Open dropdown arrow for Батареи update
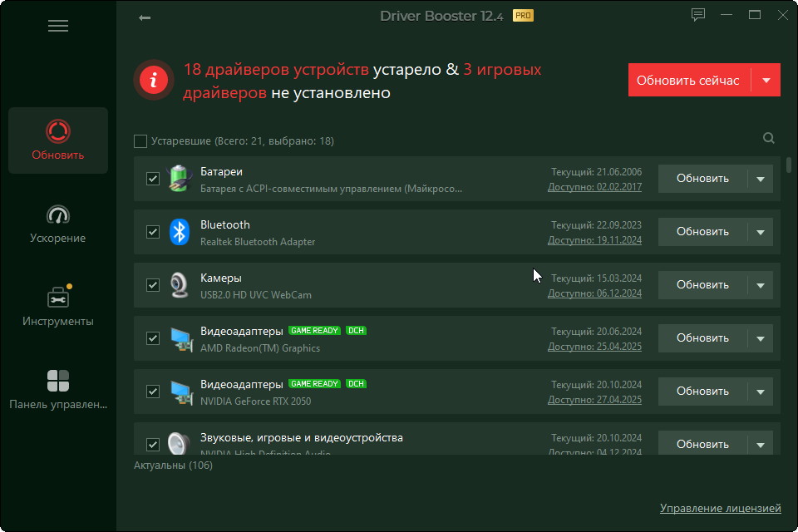This screenshot has width=798, height=532. click(761, 179)
